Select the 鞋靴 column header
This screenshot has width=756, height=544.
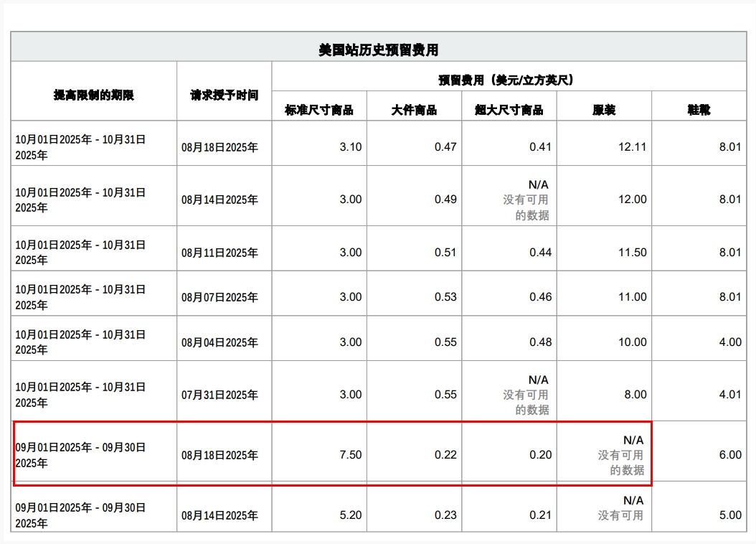pyautogui.click(x=699, y=110)
